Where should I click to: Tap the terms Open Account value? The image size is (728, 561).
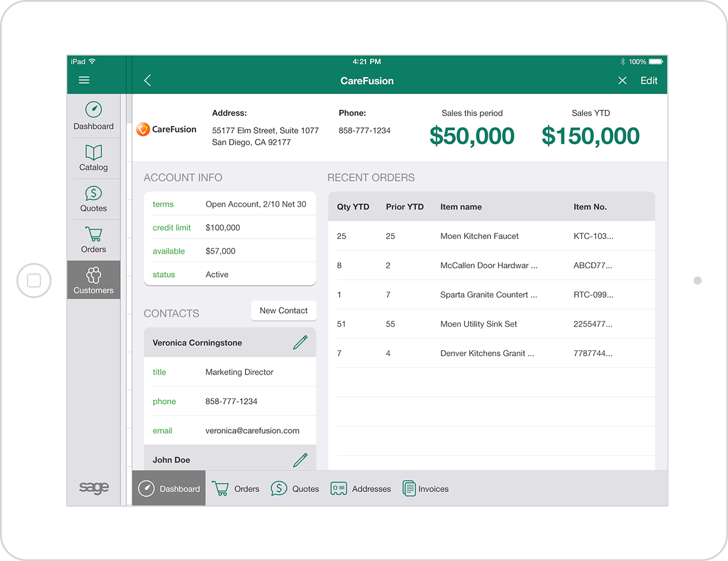pyautogui.click(x=256, y=204)
